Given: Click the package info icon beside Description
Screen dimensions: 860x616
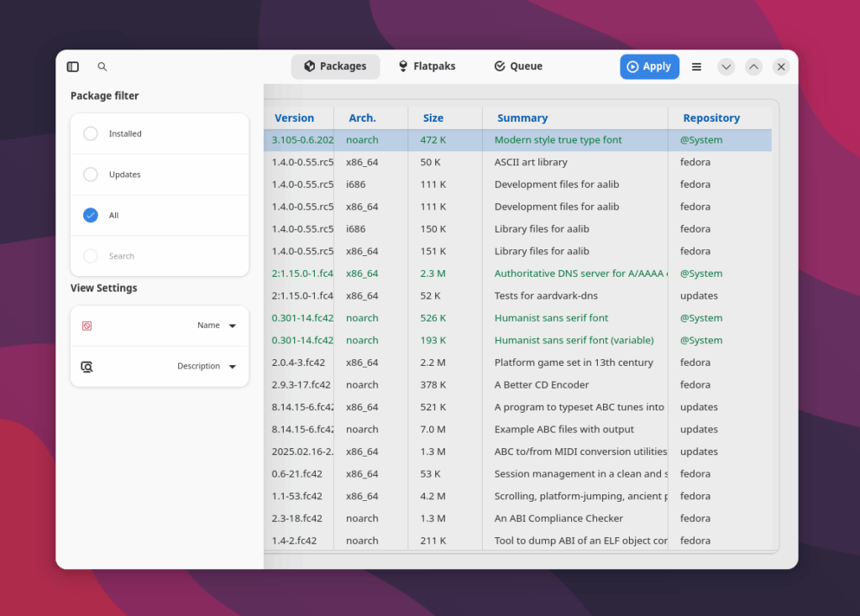Looking at the screenshot, I should point(87,367).
